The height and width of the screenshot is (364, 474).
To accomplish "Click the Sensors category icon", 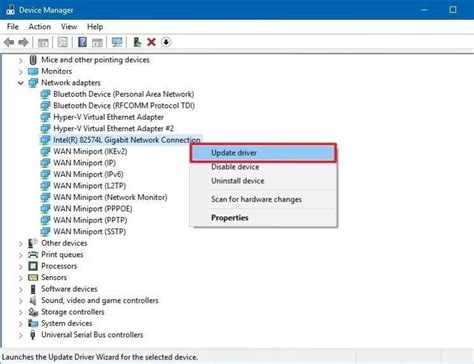I will tap(33, 277).
